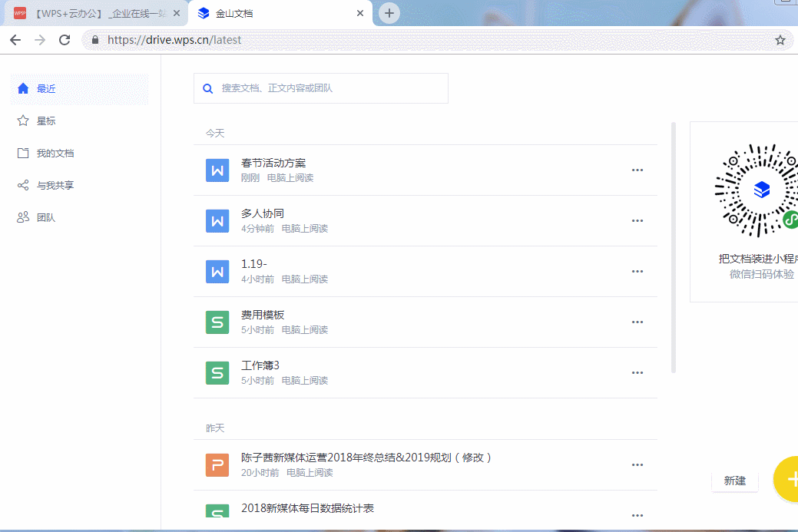The image size is (798, 532).
Task: Click the green S icon of 费用模板
Action: point(217,322)
